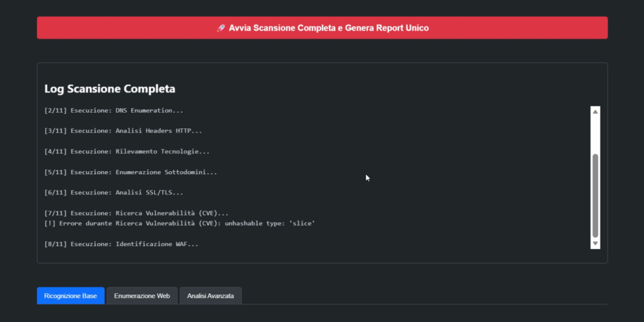This screenshot has height=322, width=644.
Task: Click the [!] error marker in the log
Action: (50, 223)
